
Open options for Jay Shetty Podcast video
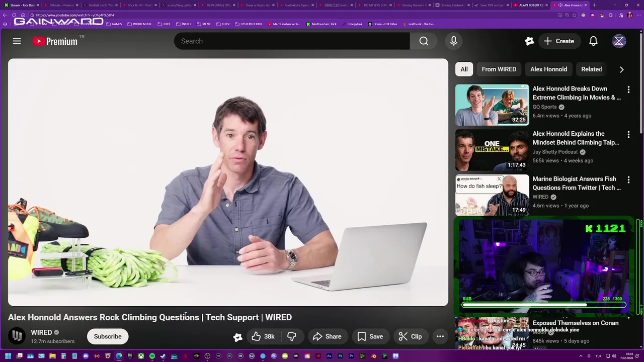[x=628, y=135]
